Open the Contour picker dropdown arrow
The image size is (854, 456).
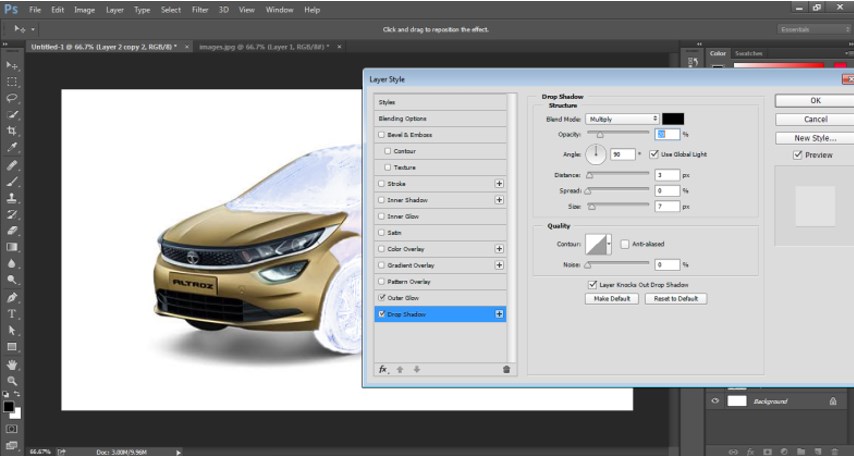(609, 244)
